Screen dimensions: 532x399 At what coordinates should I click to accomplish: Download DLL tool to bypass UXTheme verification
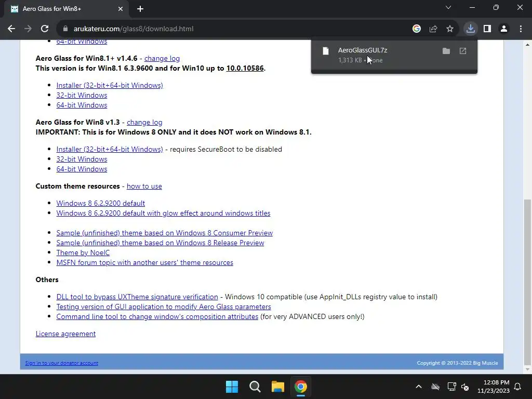coord(137,297)
